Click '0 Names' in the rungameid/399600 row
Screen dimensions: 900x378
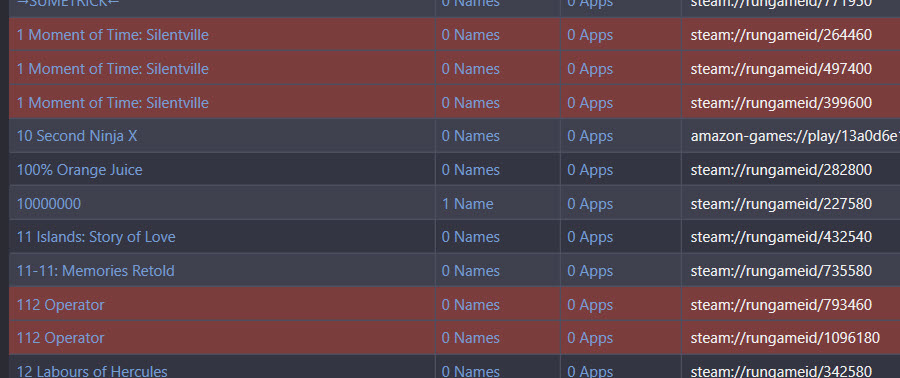(x=471, y=103)
